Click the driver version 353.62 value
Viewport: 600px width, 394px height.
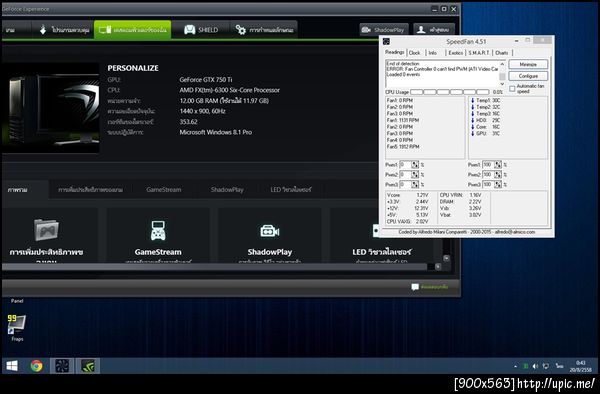(188, 122)
